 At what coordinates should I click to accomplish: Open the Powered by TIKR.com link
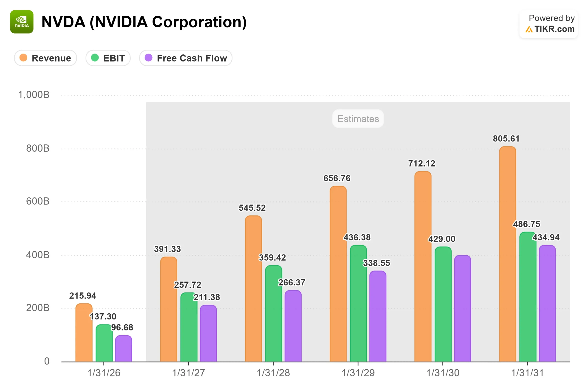[548, 24]
